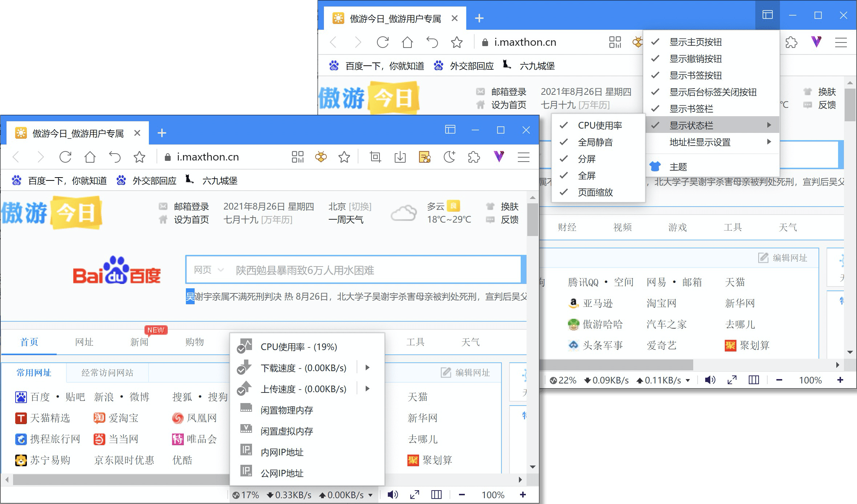Toggle 页面缩放 in status bar submenu
Viewport: 857px width, 504px height.
(x=598, y=192)
